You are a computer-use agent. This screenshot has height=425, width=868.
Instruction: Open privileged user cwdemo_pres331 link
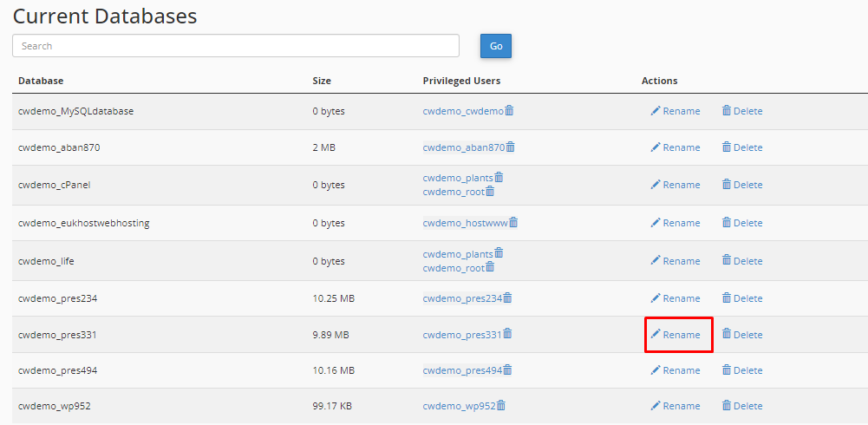tap(462, 335)
